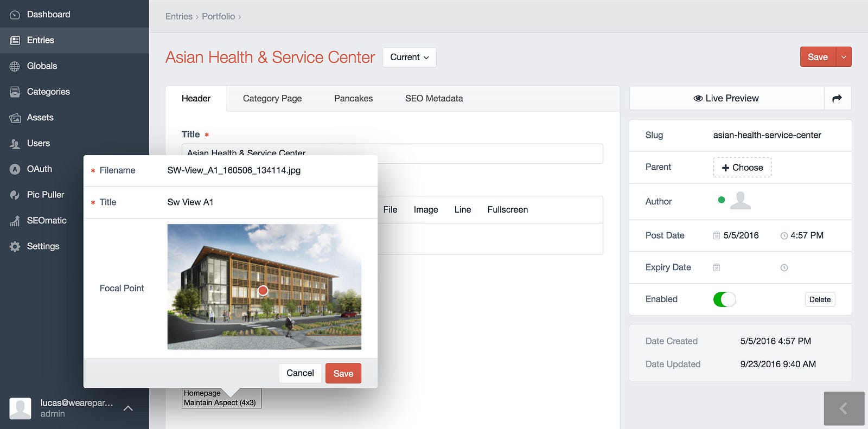
Task: Open Entries in the sidebar
Action: pos(74,40)
